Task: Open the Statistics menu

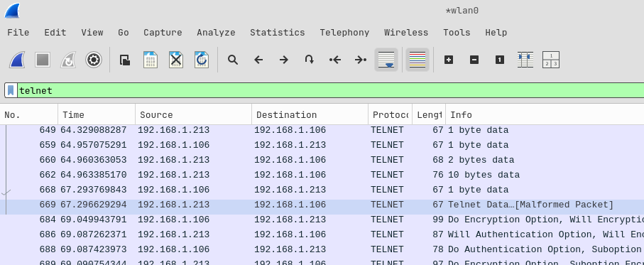Action: point(277,33)
